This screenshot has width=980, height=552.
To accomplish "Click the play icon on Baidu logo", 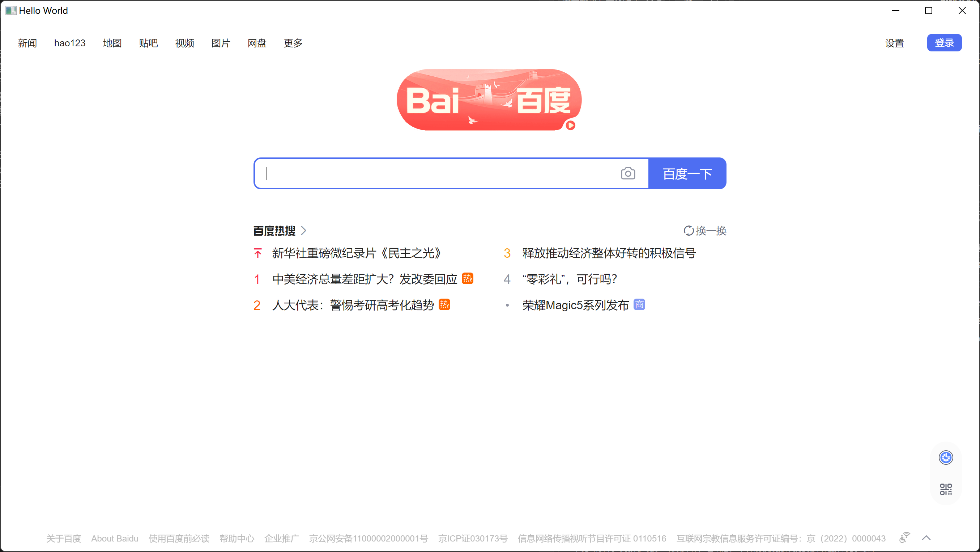I will tap(570, 125).
